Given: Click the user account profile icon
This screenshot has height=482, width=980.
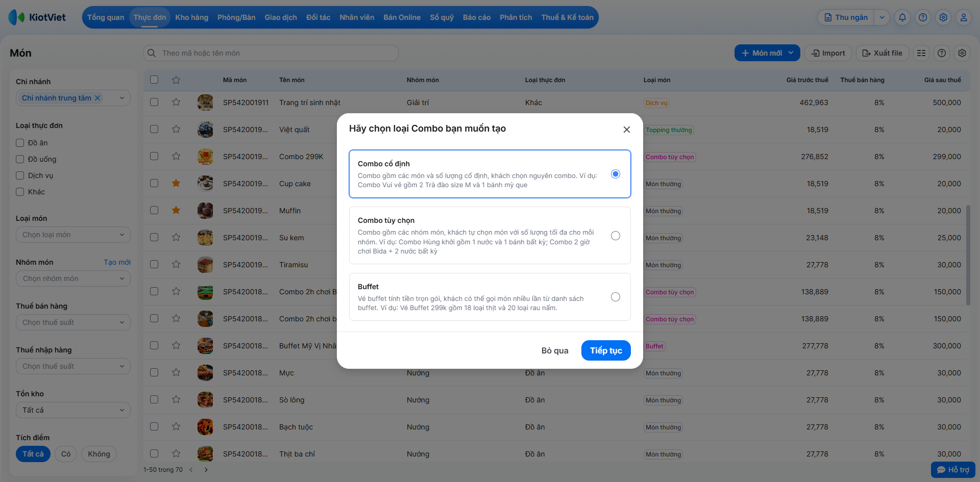Looking at the screenshot, I should click(964, 17).
